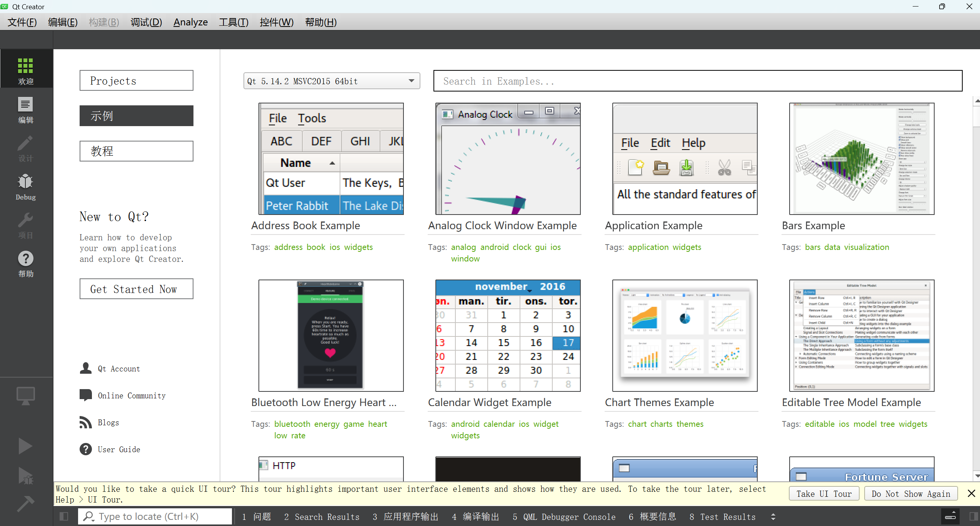The height and width of the screenshot is (526, 980).
Task: Click the scrollbar down arrow in examples
Action: (x=977, y=476)
